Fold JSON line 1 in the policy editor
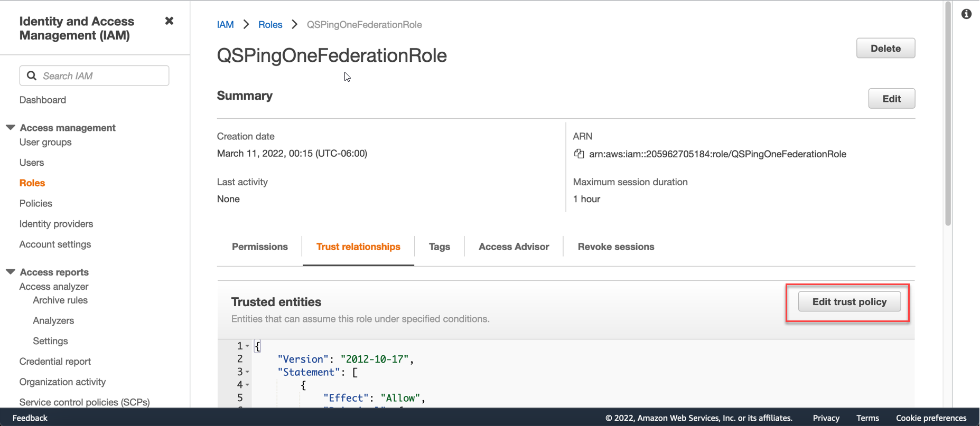The image size is (980, 426). [247, 346]
